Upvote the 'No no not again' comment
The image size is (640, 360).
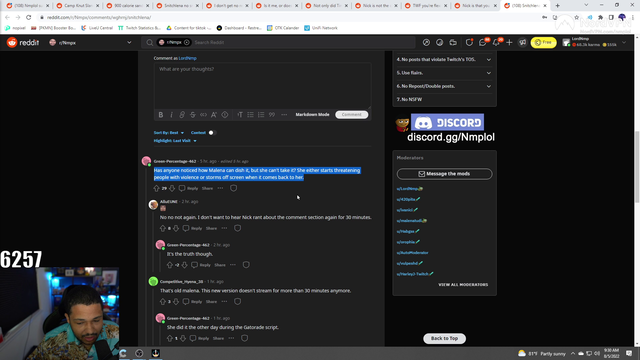point(163,228)
